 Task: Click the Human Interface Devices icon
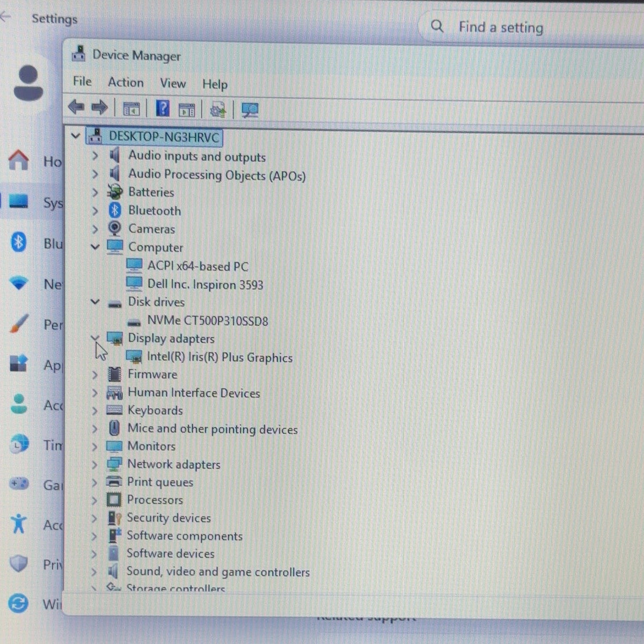point(114,393)
